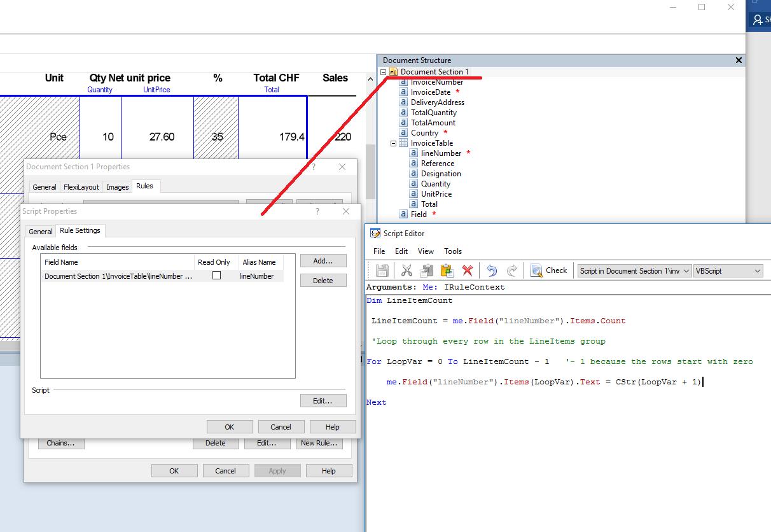Run the script Check tool
This screenshot has width=771, height=532.
pyautogui.click(x=548, y=270)
